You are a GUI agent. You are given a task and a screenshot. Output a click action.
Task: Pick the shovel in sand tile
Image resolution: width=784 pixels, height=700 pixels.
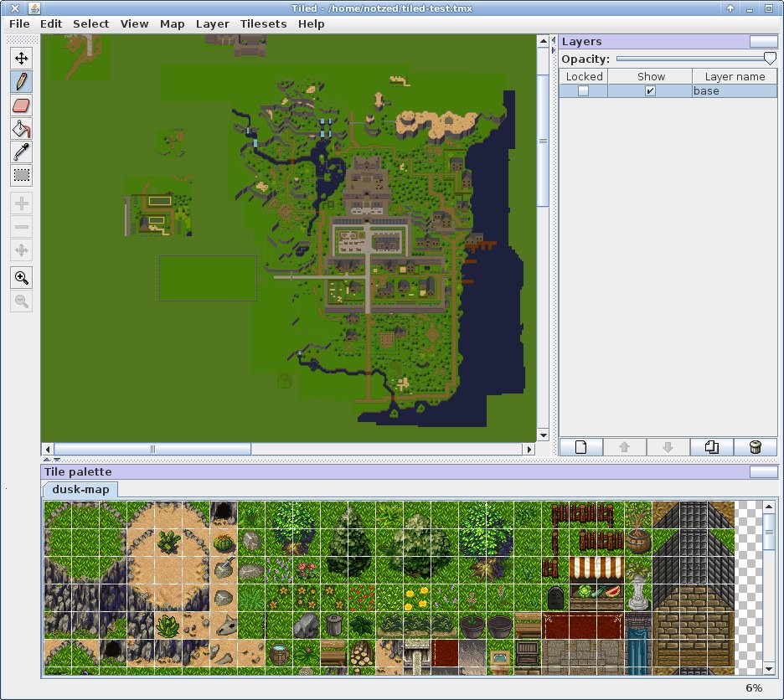223,570
